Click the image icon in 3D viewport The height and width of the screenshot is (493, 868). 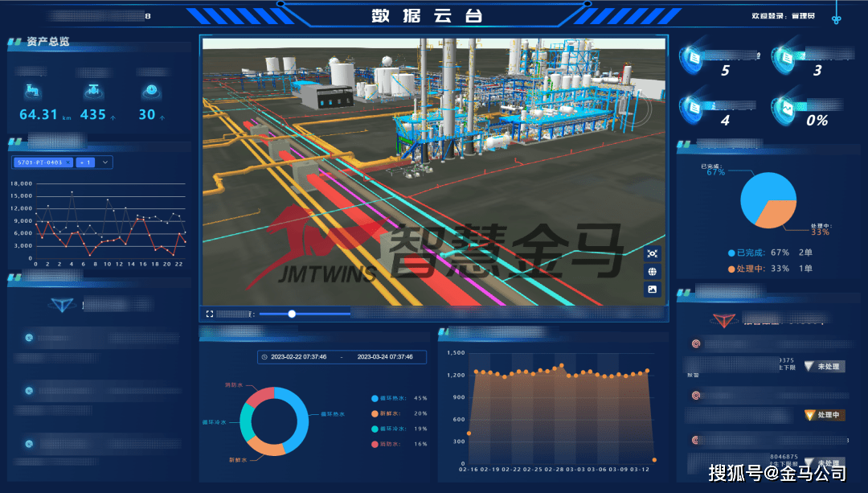coord(652,289)
